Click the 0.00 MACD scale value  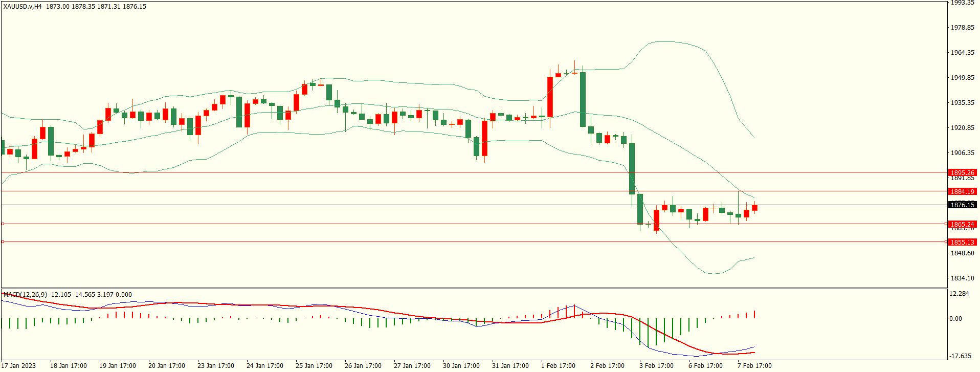click(955, 319)
